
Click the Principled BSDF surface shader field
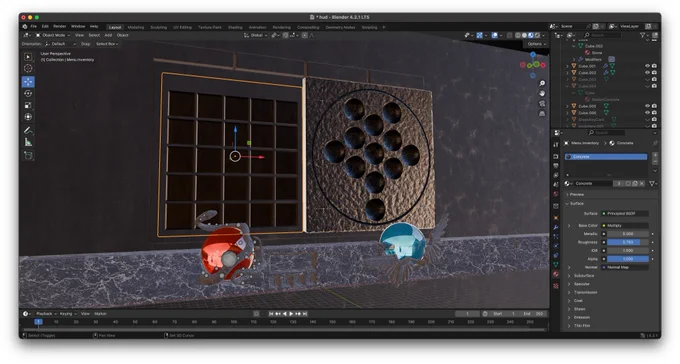(x=624, y=213)
